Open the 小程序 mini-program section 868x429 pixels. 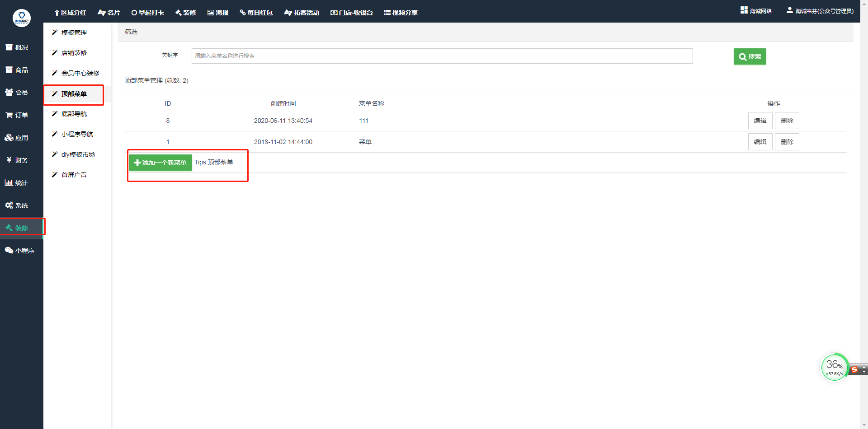pyautogui.click(x=21, y=251)
